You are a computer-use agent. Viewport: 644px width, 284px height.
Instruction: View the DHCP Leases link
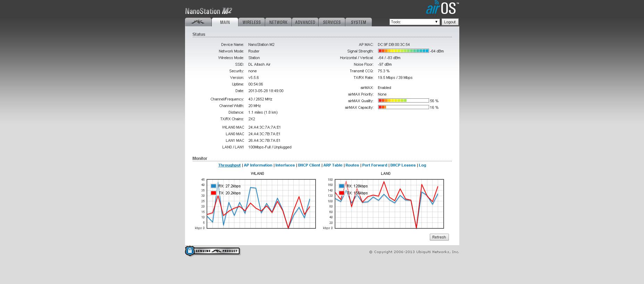pyautogui.click(x=403, y=165)
